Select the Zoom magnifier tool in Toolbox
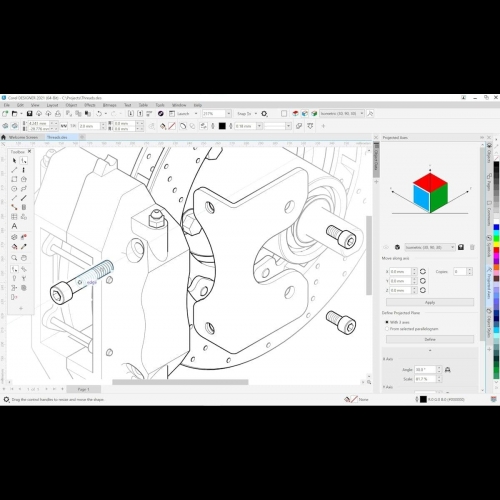500x500 pixels. point(14,258)
